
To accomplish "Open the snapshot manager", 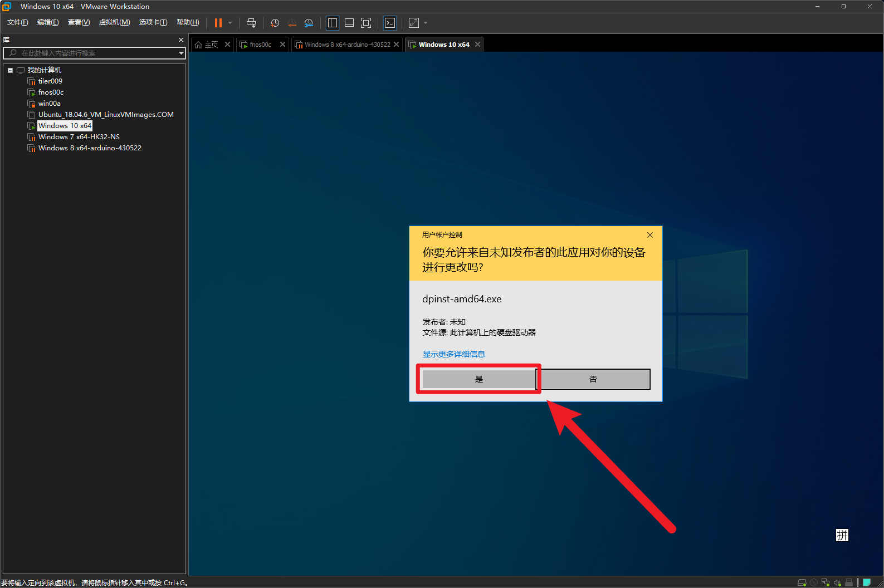I will coord(309,23).
